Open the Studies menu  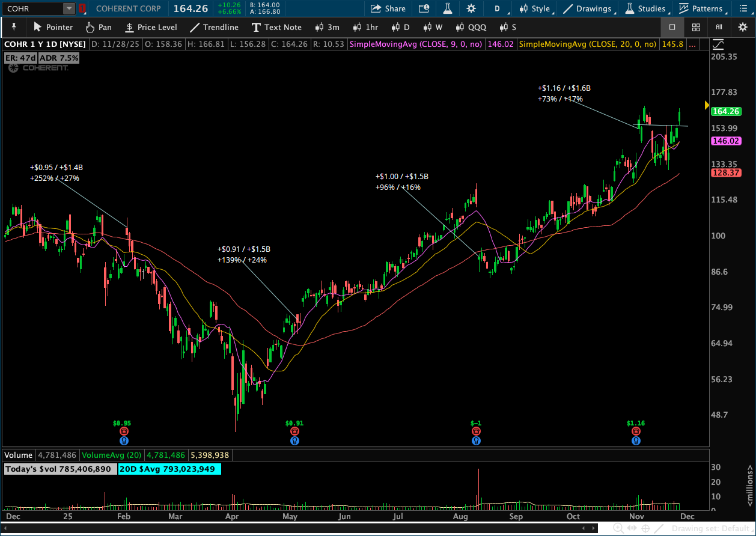coord(646,8)
